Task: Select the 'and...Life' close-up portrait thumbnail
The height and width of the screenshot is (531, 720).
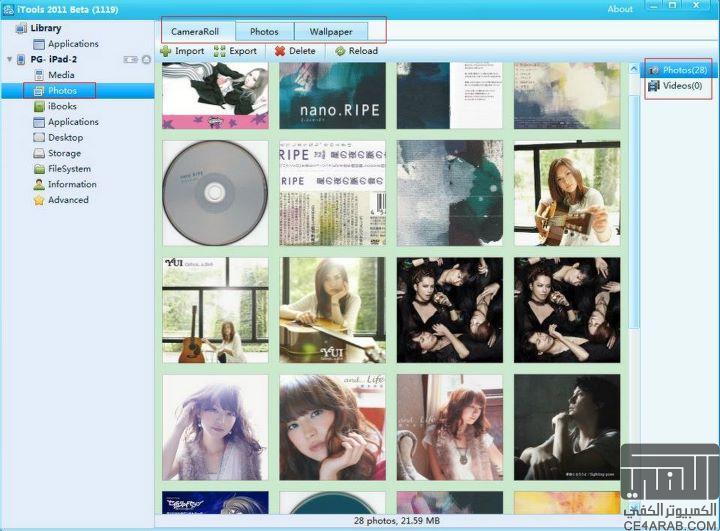Action: [x=332, y=428]
